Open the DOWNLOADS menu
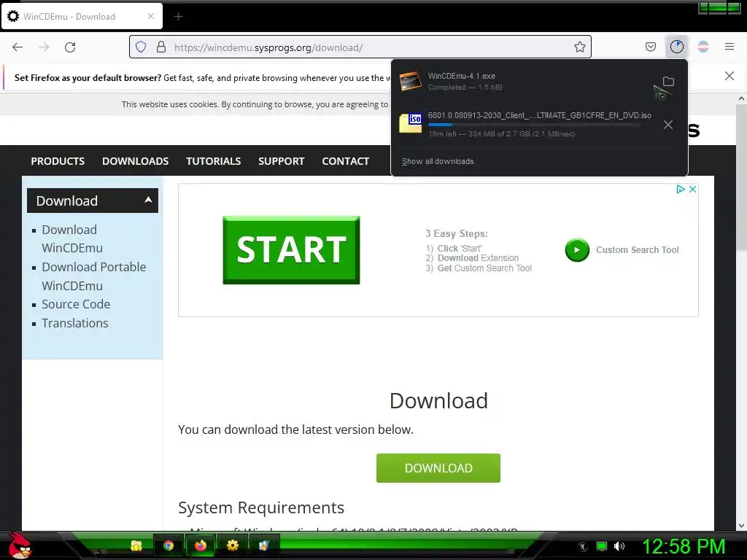 [x=135, y=161]
